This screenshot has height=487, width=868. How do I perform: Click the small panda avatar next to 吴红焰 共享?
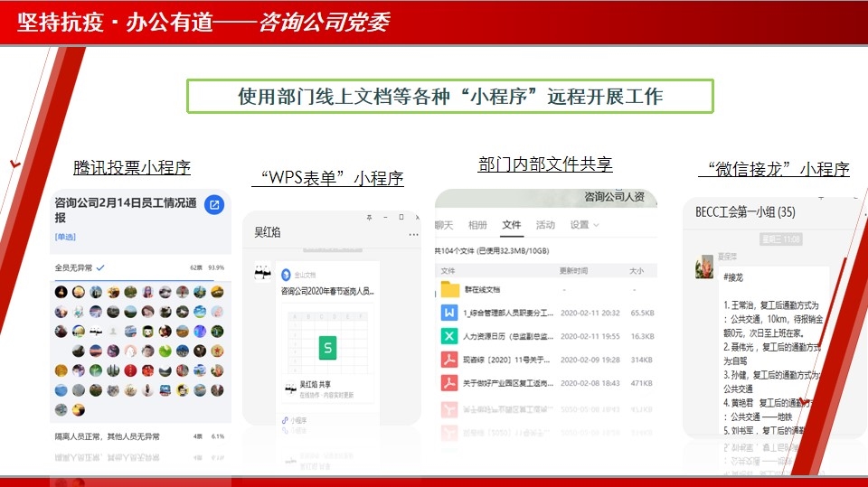pyautogui.click(x=290, y=389)
